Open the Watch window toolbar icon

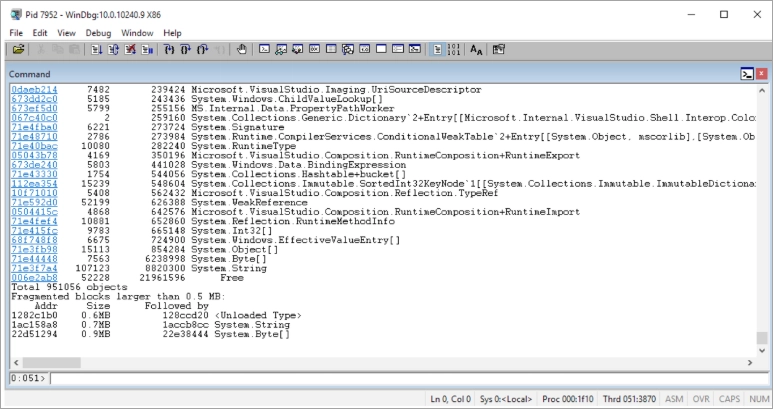(281, 49)
